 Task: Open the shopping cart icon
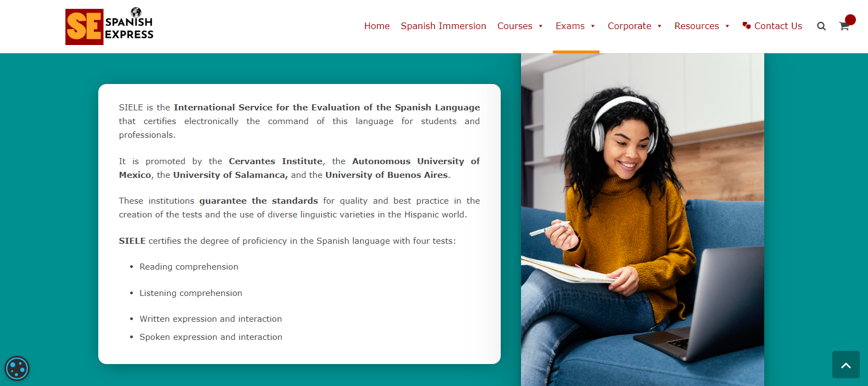844,26
